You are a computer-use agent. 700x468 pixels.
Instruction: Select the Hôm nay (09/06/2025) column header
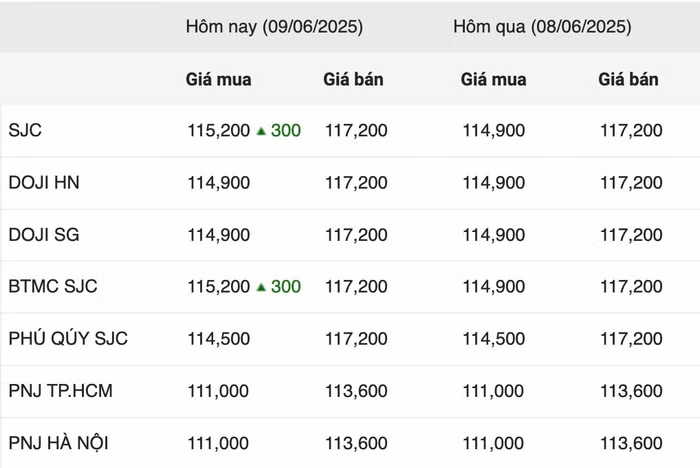(274, 27)
